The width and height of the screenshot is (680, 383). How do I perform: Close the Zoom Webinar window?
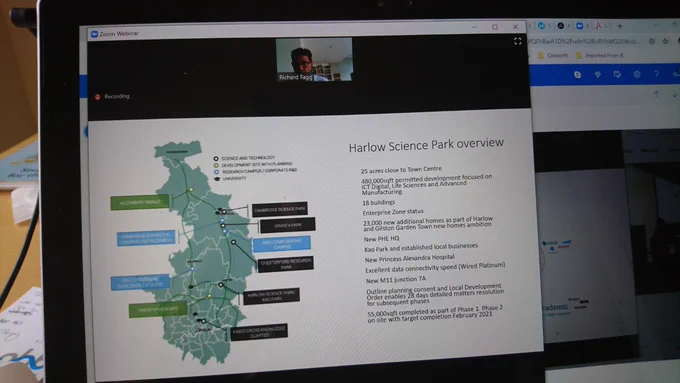515,27
